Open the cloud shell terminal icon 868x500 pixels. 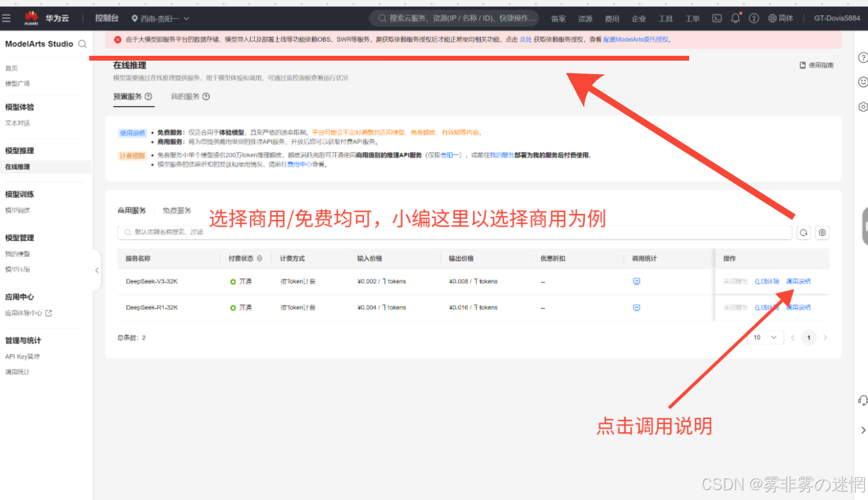coord(717,18)
